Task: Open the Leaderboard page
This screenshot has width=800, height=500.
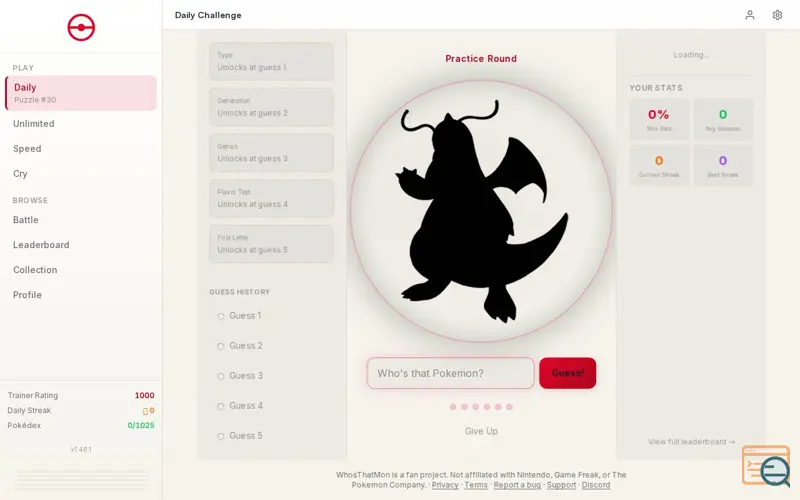Action: (41, 245)
